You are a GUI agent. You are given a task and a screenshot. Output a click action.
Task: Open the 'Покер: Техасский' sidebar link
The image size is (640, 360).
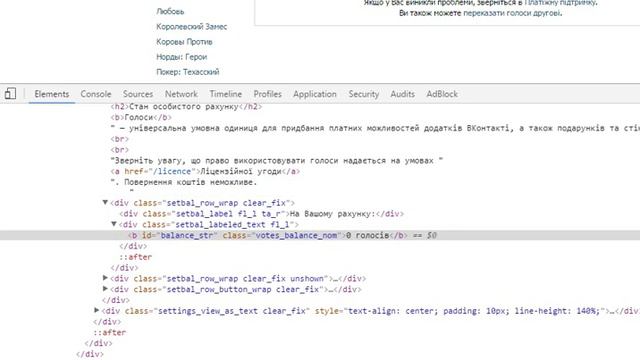pyautogui.click(x=188, y=72)
